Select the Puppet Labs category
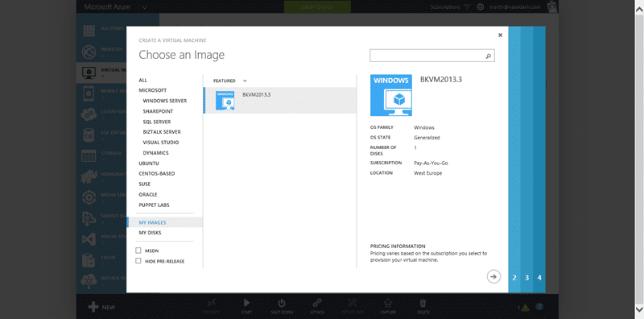Image resolution: width=644 pixels, height=319 pixels. [x=154, y=205]
